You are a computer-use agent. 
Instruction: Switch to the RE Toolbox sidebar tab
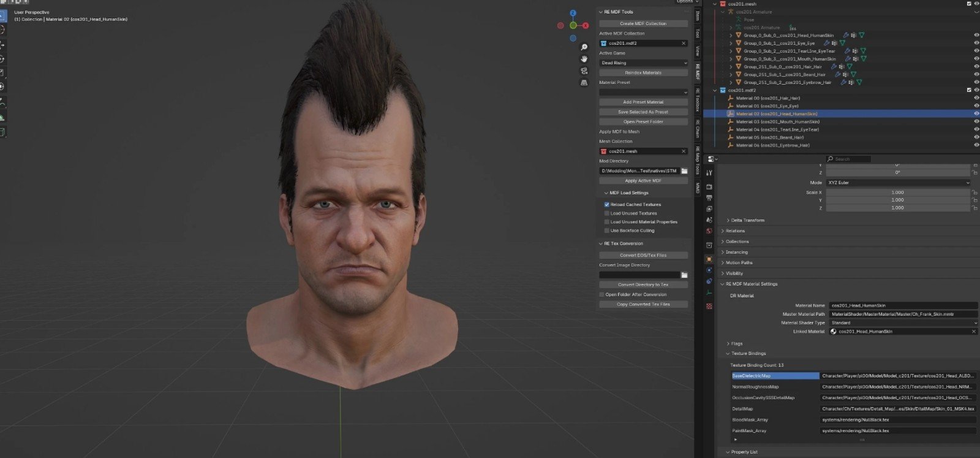tap(697, 100)
